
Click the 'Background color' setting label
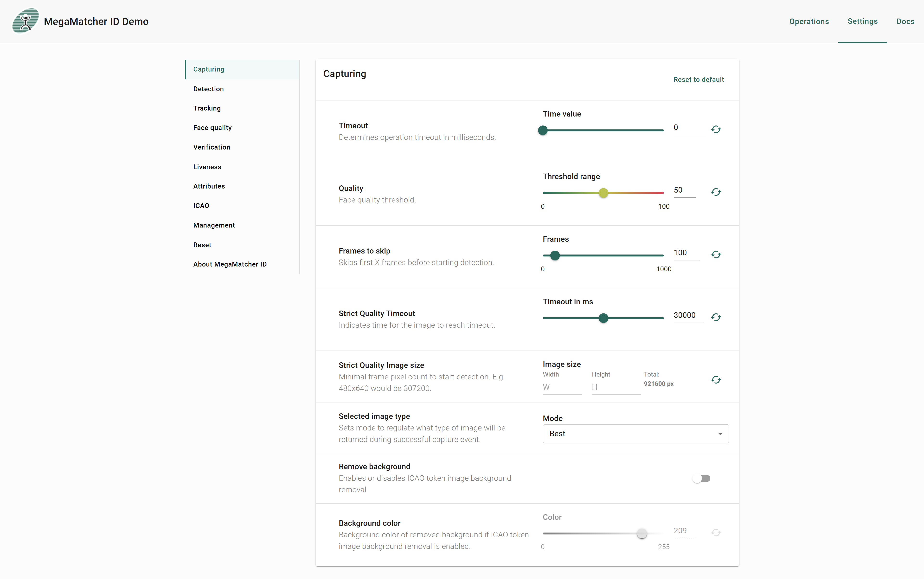tap(369, 523)
